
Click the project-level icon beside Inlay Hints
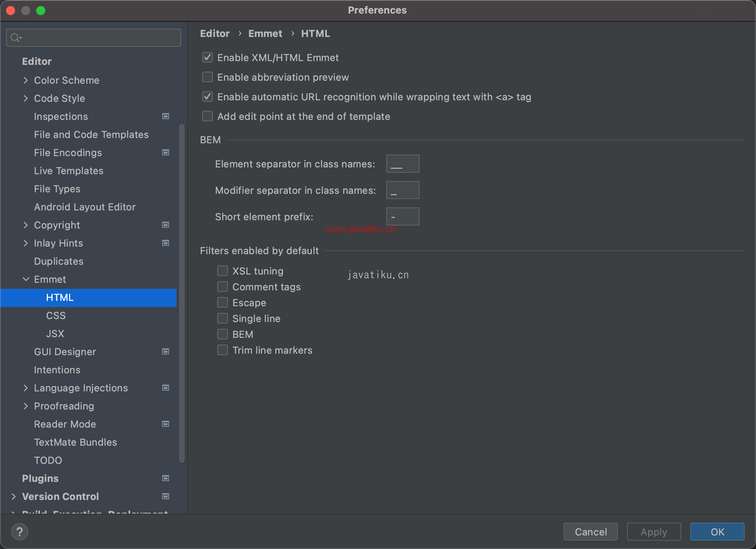(165, 243)
